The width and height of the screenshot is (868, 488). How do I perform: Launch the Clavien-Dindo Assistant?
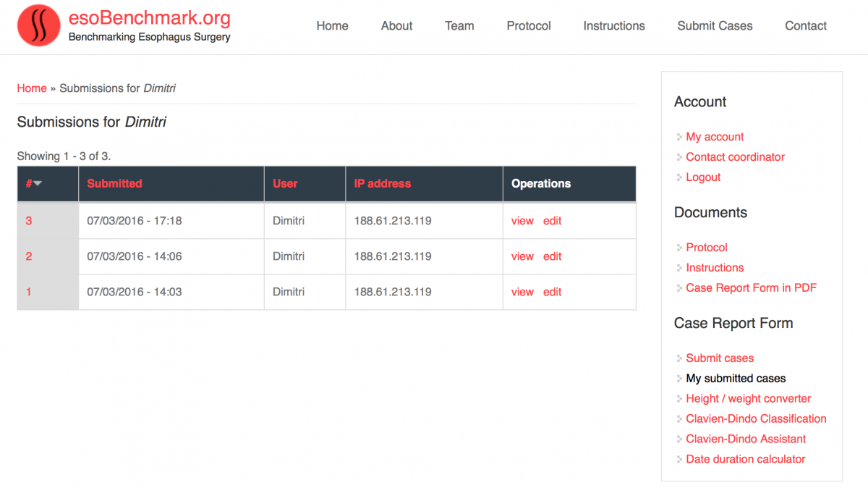746,439
